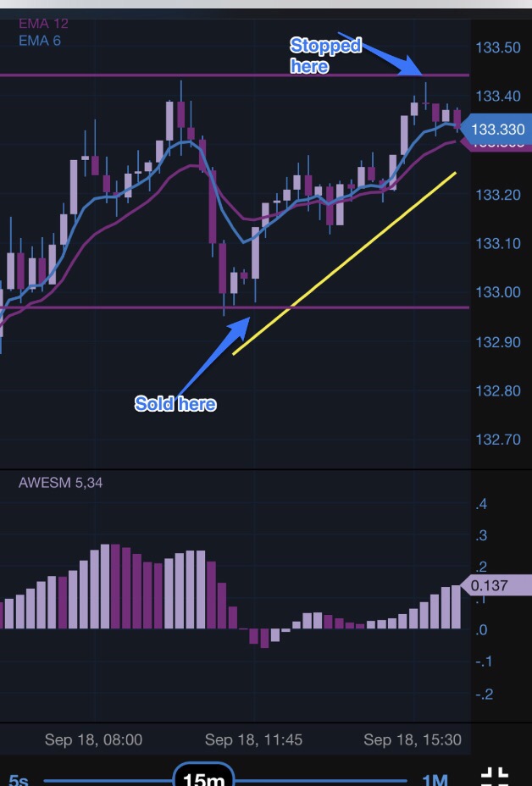Tap the exit fullscreen icon

[494, 777]
